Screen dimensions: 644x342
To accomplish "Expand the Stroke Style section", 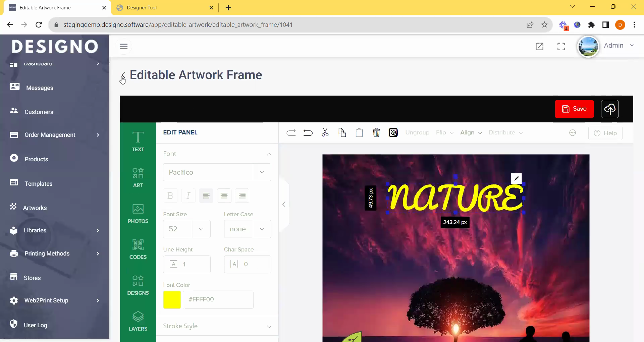I will pos(217,326).
